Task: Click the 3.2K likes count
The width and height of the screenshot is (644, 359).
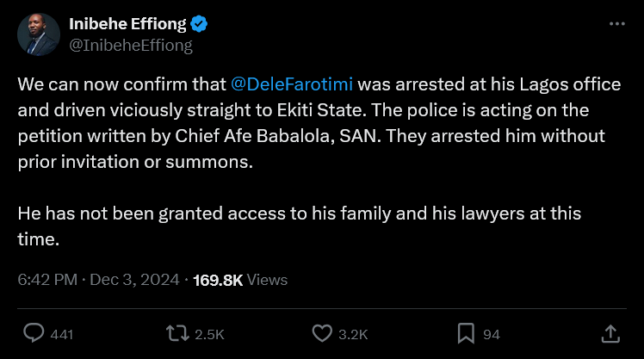Action: 352,334
